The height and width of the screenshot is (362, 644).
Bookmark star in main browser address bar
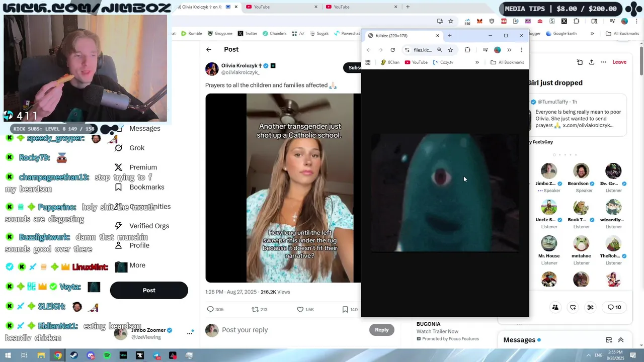[x=451, y=21]
